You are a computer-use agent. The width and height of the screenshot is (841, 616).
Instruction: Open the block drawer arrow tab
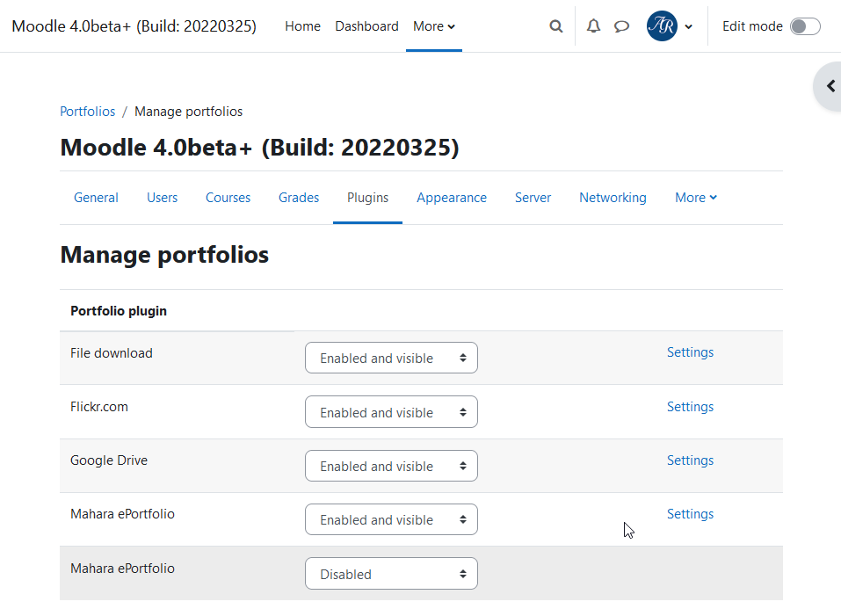[830, 86]
